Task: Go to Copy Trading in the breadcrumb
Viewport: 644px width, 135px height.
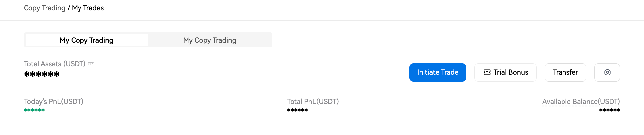Action: pyautogui.click(x=44, y=8)
